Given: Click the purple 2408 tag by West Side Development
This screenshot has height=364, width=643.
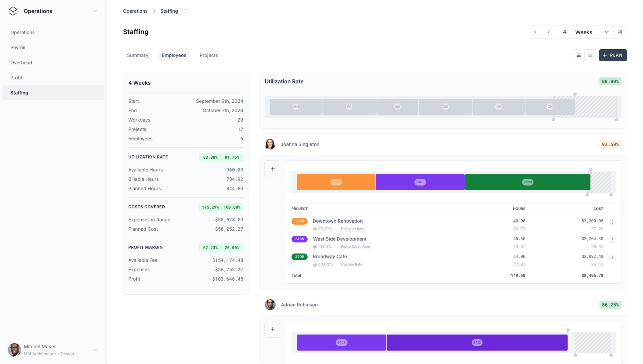Looking at the screenshot, I should point(299,239).
